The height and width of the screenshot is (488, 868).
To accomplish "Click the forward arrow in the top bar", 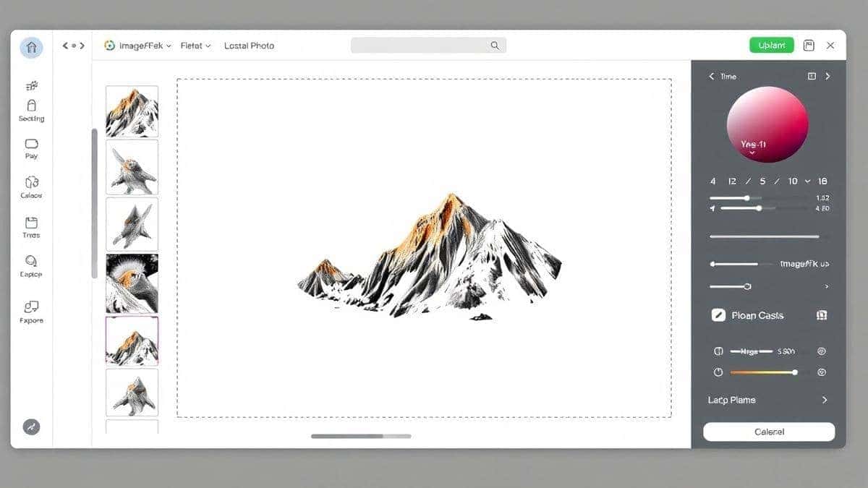I will pos(82,46).
